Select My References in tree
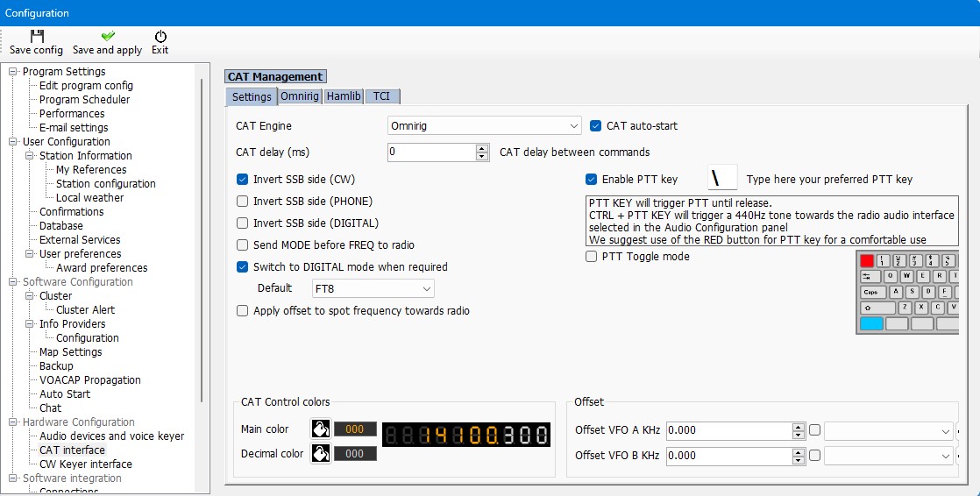Image resolution: width=980 pixels, height=496 pixels. click(91, 169)
